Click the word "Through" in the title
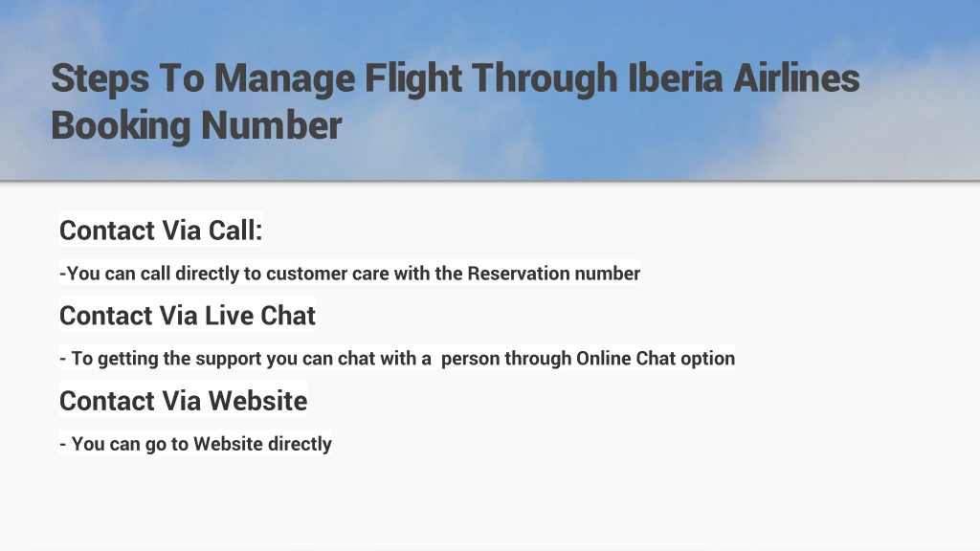Image resolution: width=980 pixels, height=551 pixels. coord(545,79)
